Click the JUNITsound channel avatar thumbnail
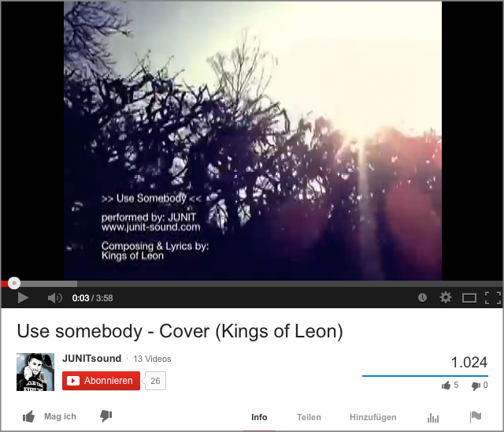Image resolution: width=504 pixels, height=432 pixels. pyautogui.click(x=35, y=372)
